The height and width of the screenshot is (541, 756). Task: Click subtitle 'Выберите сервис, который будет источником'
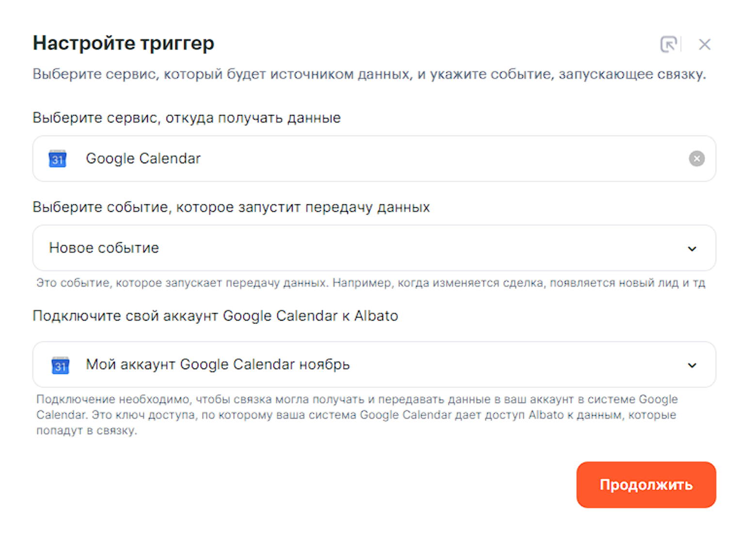369,74
